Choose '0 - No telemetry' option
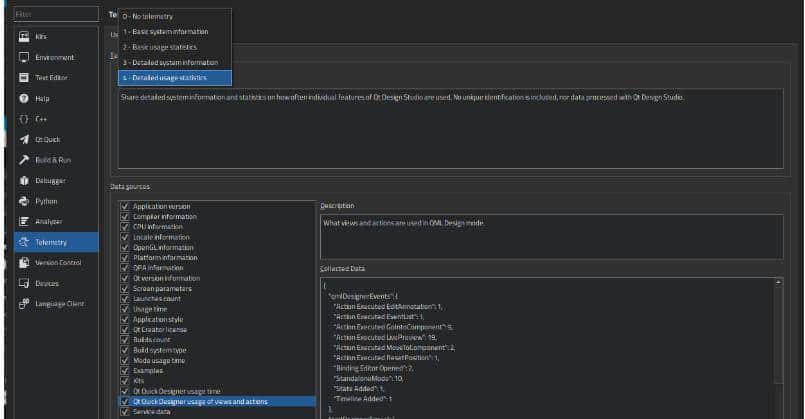Image resolution: width=805 pixels, height=419 pixels. (175, 16)
